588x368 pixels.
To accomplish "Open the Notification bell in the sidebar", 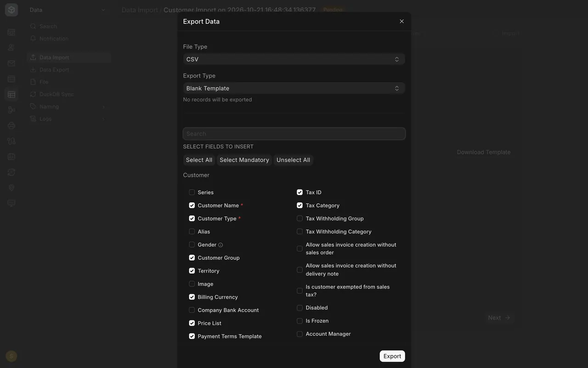I will [x=68, y=39].
